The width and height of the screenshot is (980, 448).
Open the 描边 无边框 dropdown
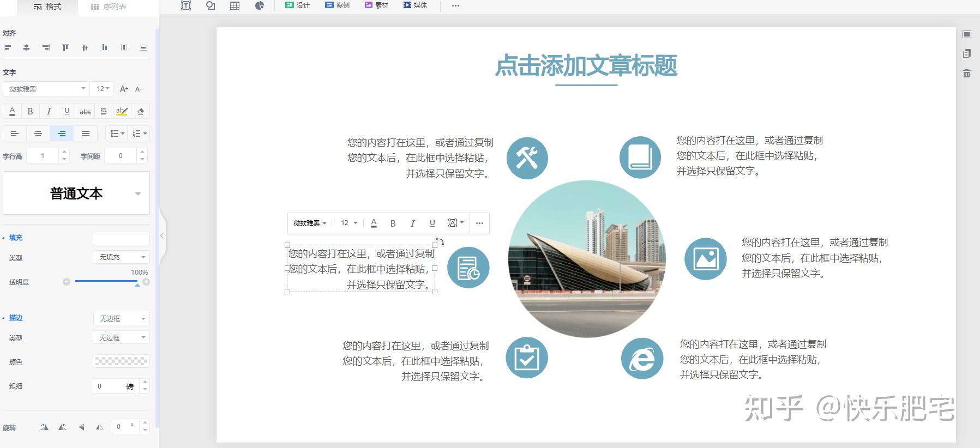[121, 318]
